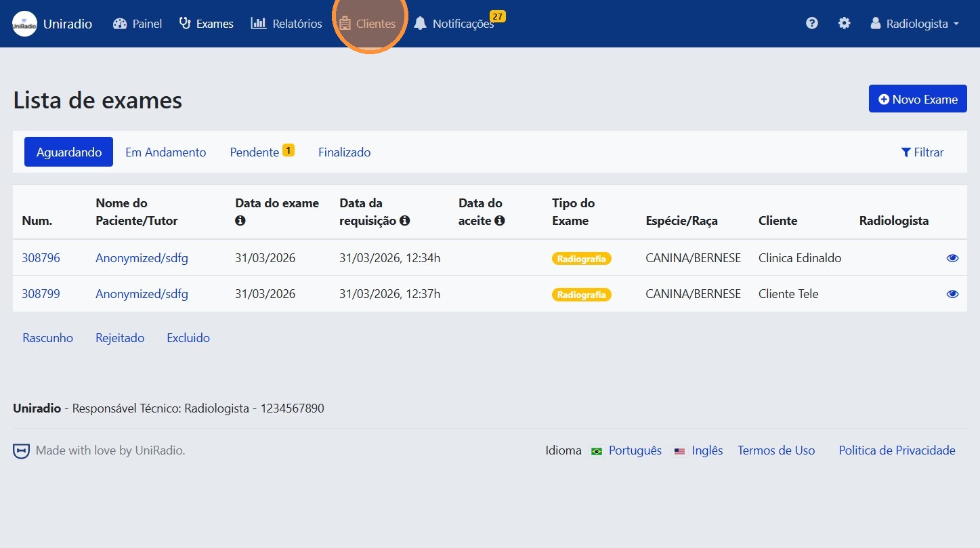Open the settings gear icon
Screen dimensions: 980x548
click(x=844, y=24)
